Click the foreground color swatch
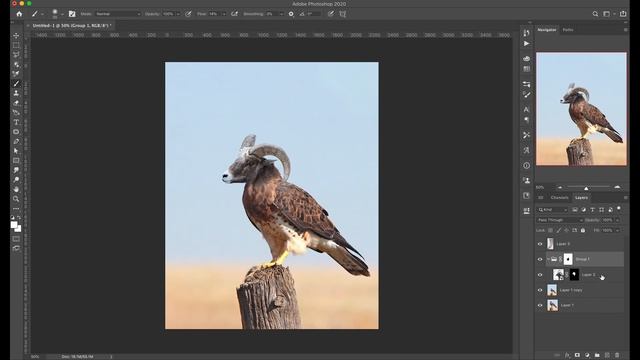The width and height of the screenshot is (640, 360). click(14, 225)
